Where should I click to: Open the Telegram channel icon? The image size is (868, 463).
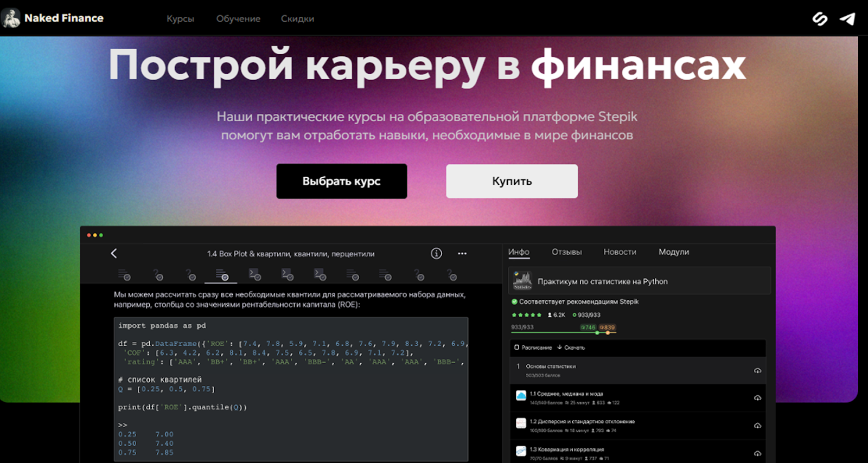[x=847, y=19]
